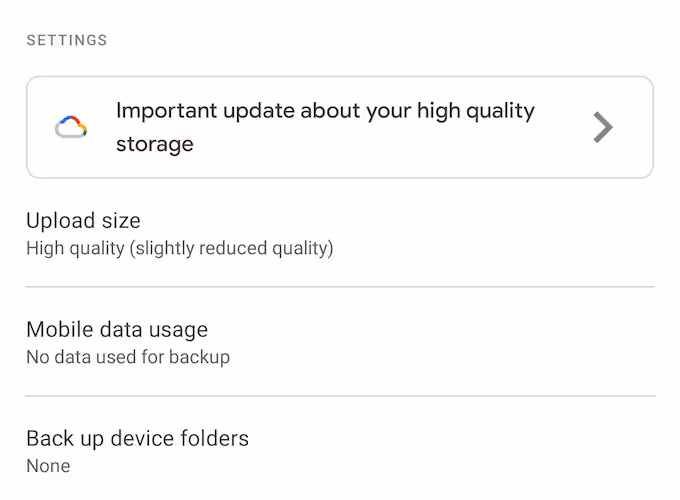The image size is (680, 500).
Task: Tap the 'No data used for backup' text
Action: click(x=128, y=357)
